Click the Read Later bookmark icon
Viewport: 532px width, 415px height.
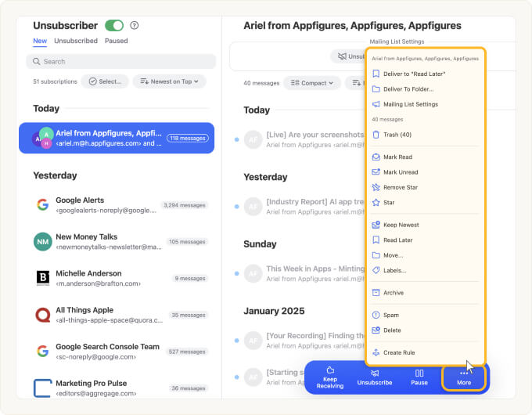(376, 240)
